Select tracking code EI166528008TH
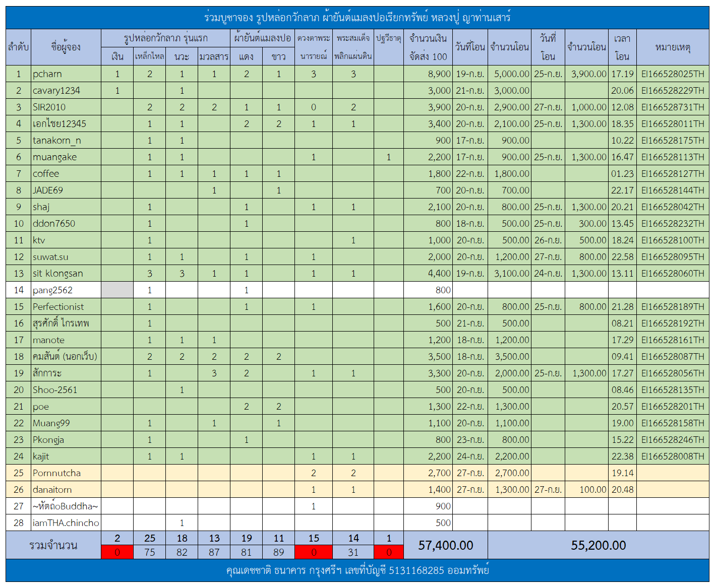This screenshot has height=588, width=715. coord(673,456)
